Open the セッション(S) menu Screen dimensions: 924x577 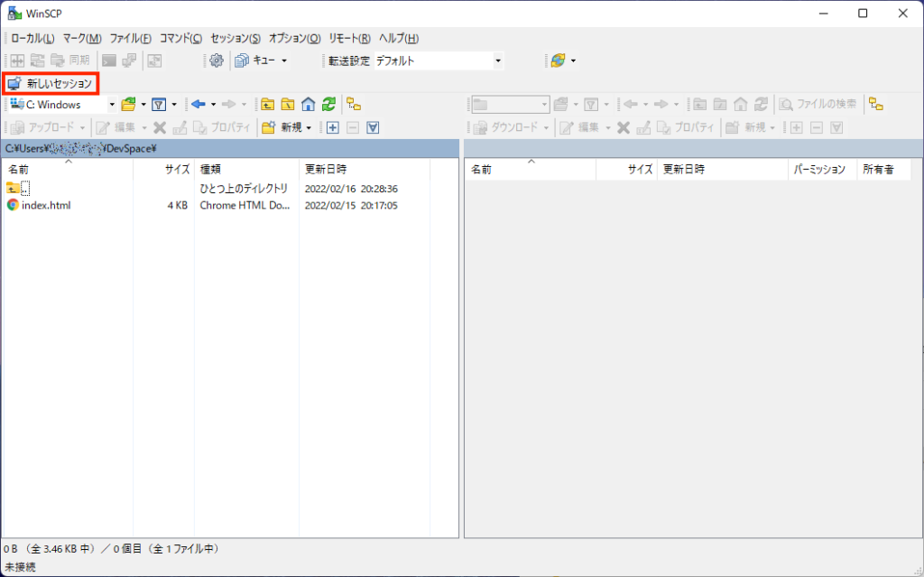coord(236,38)
